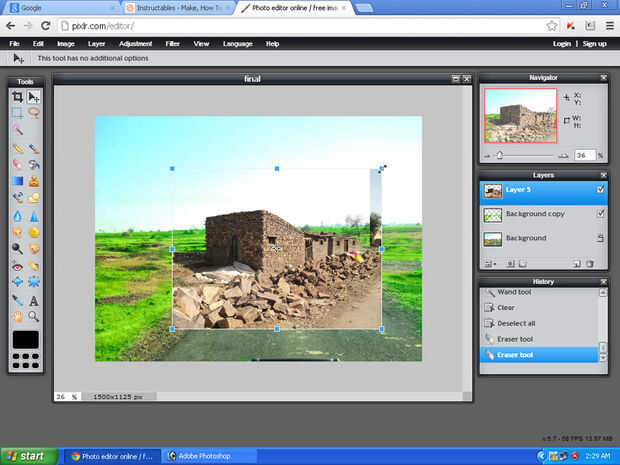Screen dimensions: 620x465
Task: Click the layer styles icon in Layers
Action: coord(523,264)
